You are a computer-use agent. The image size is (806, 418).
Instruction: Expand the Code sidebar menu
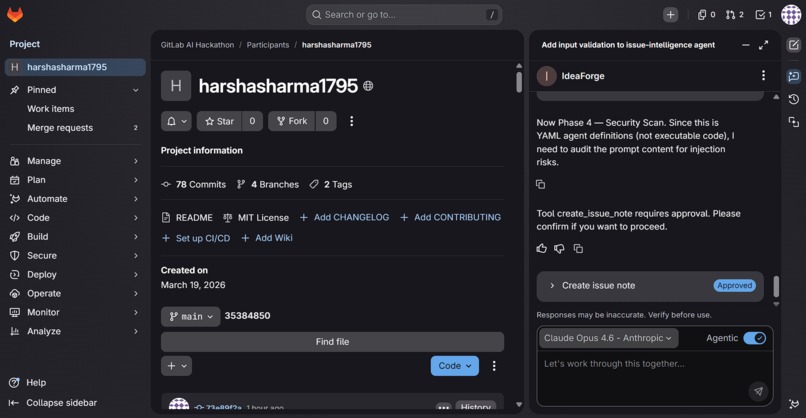pyautogui.click(x=75, y=218)
